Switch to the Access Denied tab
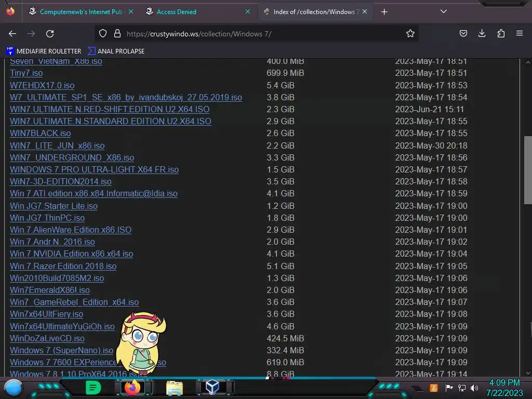 tap(198, 12)
